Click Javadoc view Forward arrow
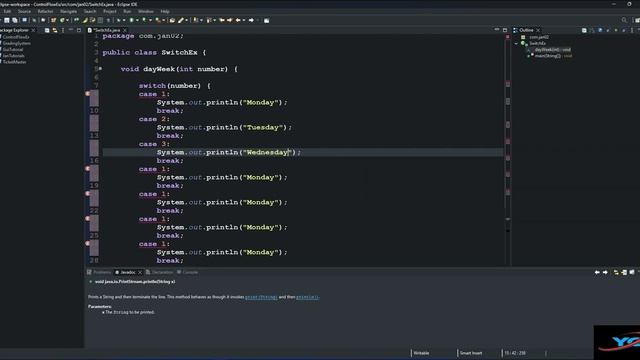Viewport: 640px width, 360px height. (x=605, y=272)
